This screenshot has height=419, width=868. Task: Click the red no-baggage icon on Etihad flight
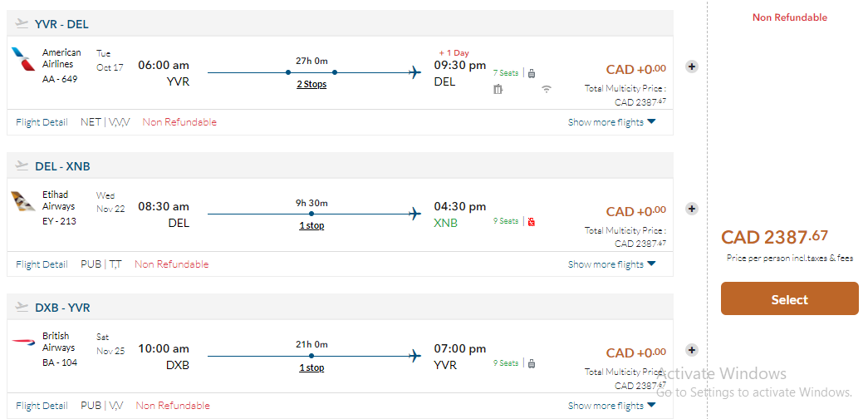[x=532, y=221]
